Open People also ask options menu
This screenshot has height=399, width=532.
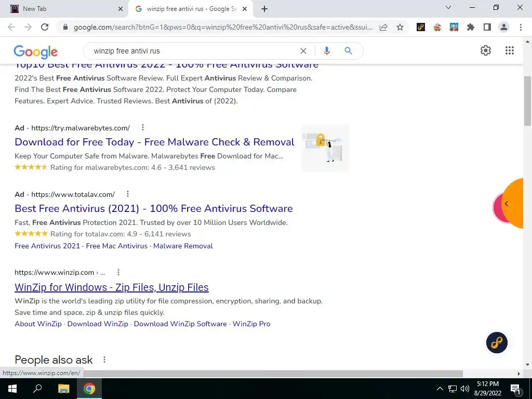point(104,360)
